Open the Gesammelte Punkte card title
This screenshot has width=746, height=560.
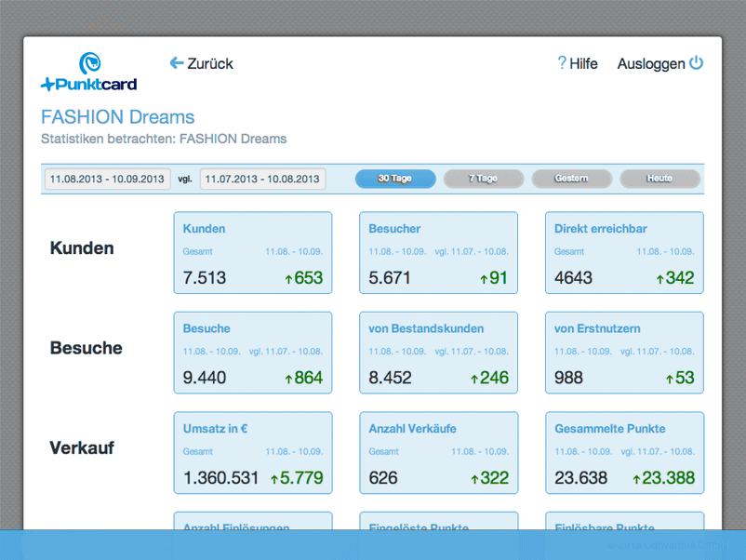(610, 428)
